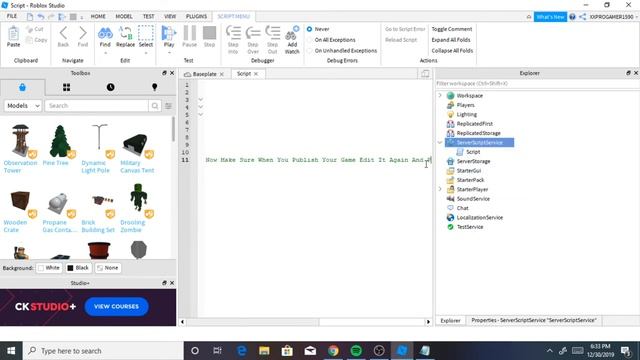
Task: Click the VIEW COURSES button
Action: point(116,307)
